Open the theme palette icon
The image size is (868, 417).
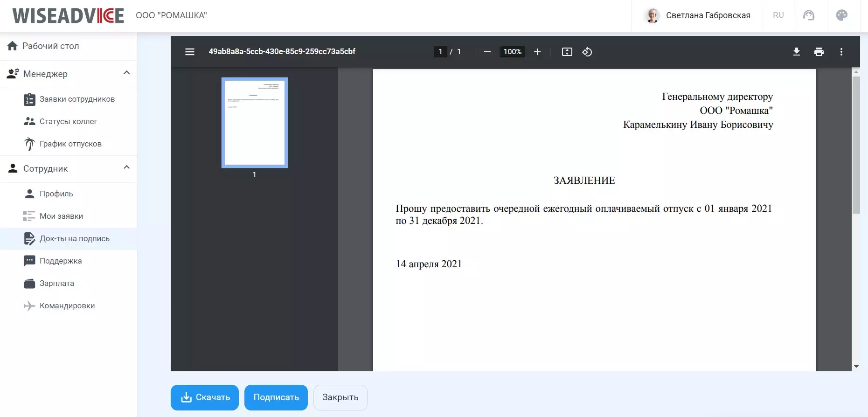coord(842,15)
